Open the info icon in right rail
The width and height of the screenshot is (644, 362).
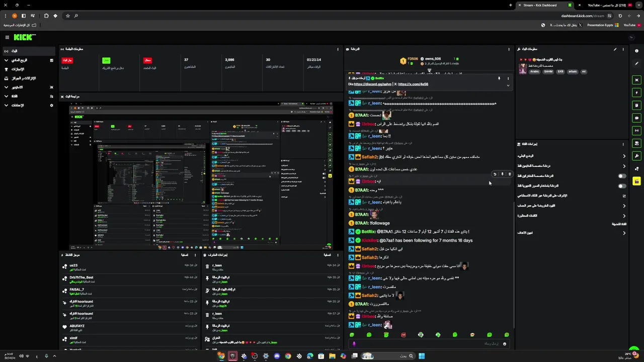click(x=636, y=51)
